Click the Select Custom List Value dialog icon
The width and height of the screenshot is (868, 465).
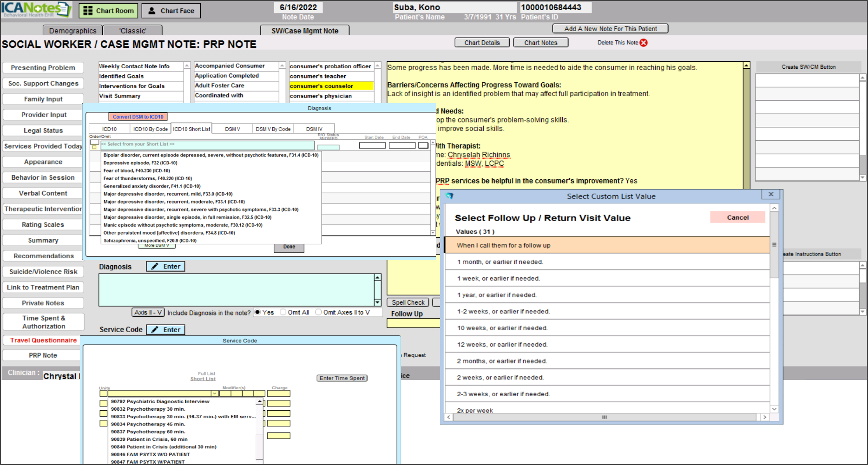click(x=449, y=196)
